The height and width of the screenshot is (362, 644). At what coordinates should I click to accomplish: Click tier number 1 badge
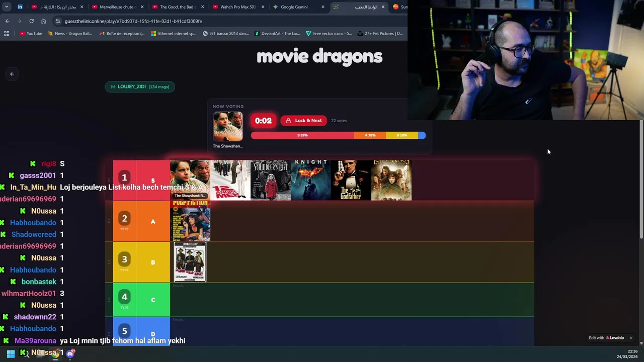click(124, 177)
